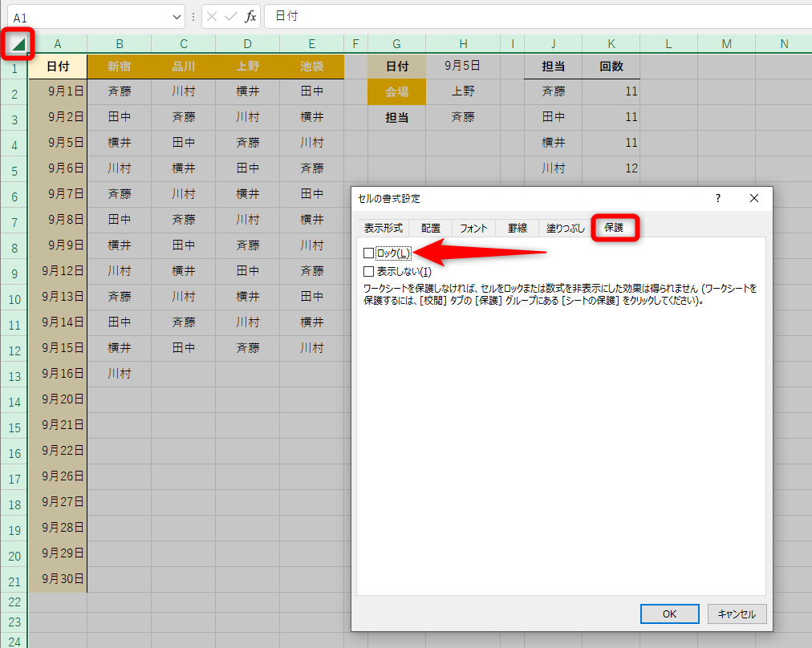
Task: Click the dialog help question mark
Action: click(718, 198)
